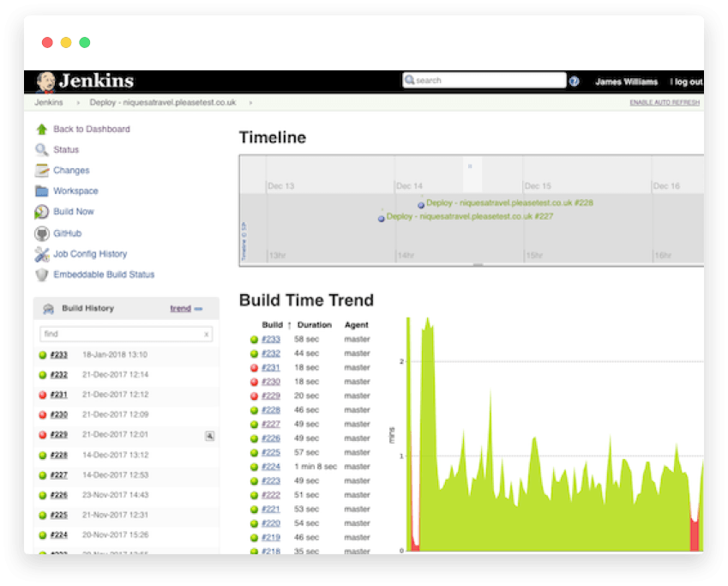Click the badge icon on build #229 row

[x=210, y=436]
